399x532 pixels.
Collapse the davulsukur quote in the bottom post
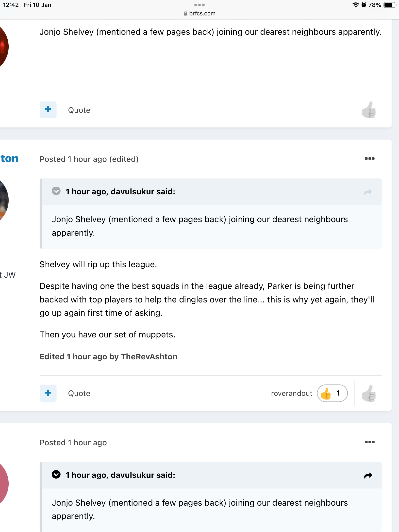[x=56, y=475]
